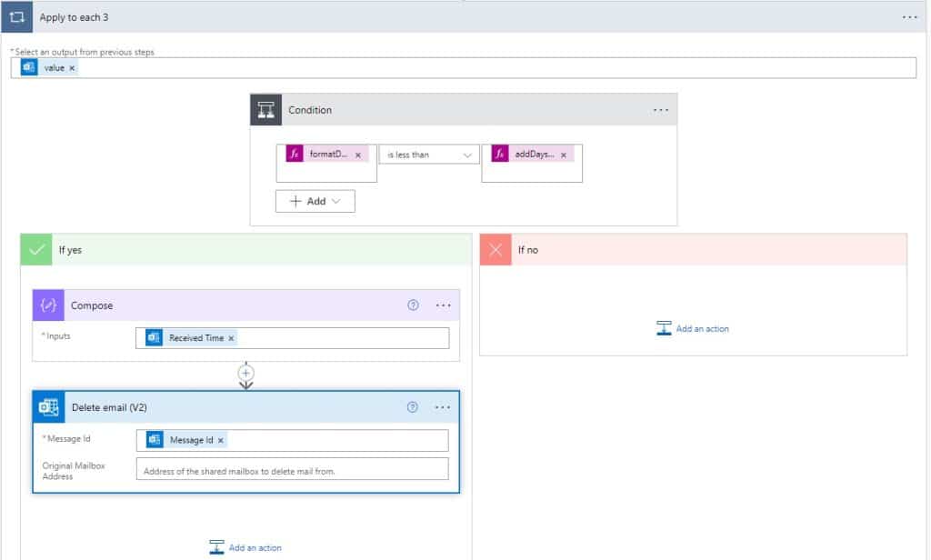Image resolution: width=931 pixels, height=560 pixels.
Task: Click the If no red X icon
Action: [x=496, y=249]
